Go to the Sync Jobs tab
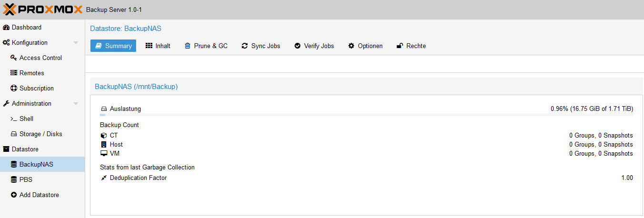 [x=261, y=46]
